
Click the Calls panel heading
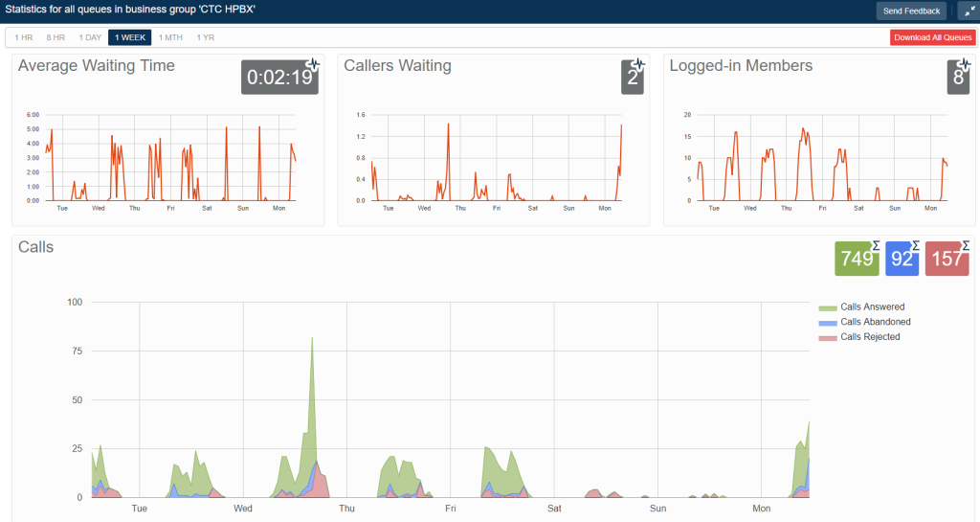[35, 247]
